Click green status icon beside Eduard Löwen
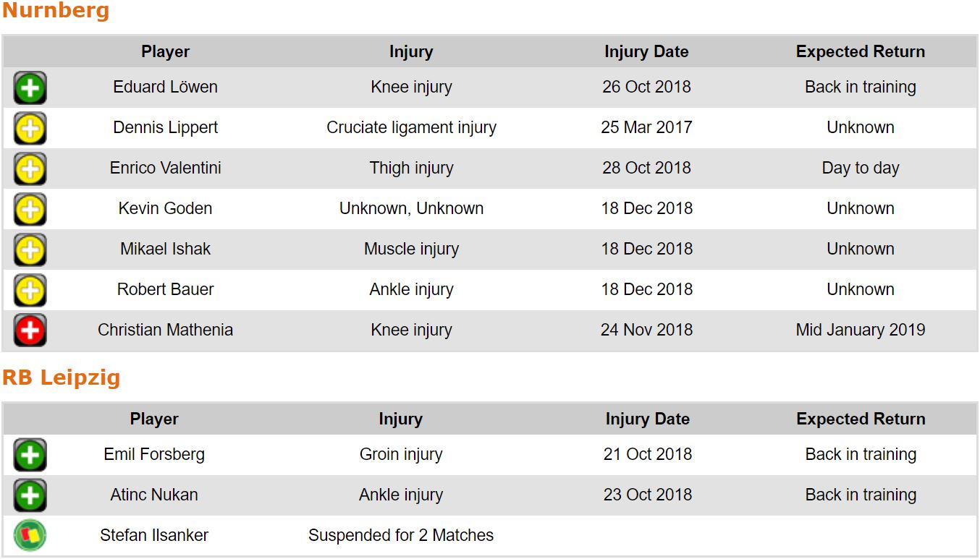Viewport: 980px width, 559px height. coord(30,88)
